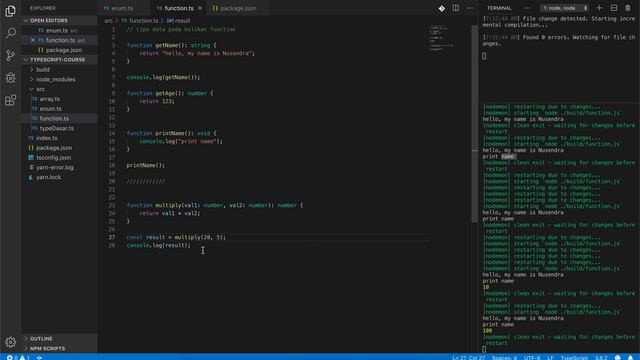Screen dimensions: 640x360
Task: Click the TypeScript version '3.8.2'
Action: point(601,358)
